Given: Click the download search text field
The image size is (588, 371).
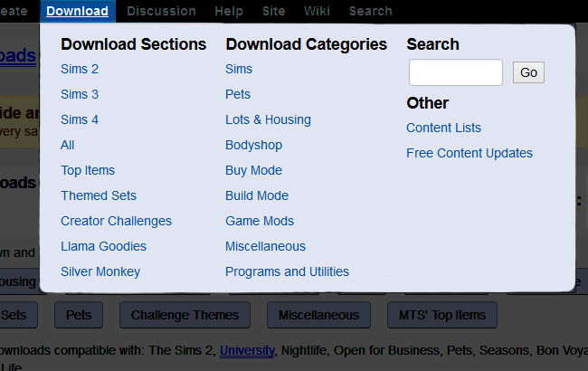Looking at the screenshot, I should (456, 72).
